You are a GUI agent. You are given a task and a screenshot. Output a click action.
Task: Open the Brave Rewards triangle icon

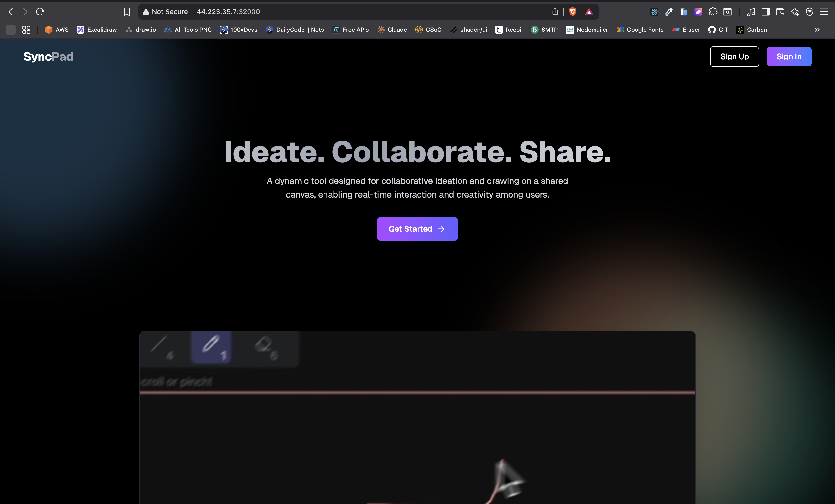click(x=589, y=12)
